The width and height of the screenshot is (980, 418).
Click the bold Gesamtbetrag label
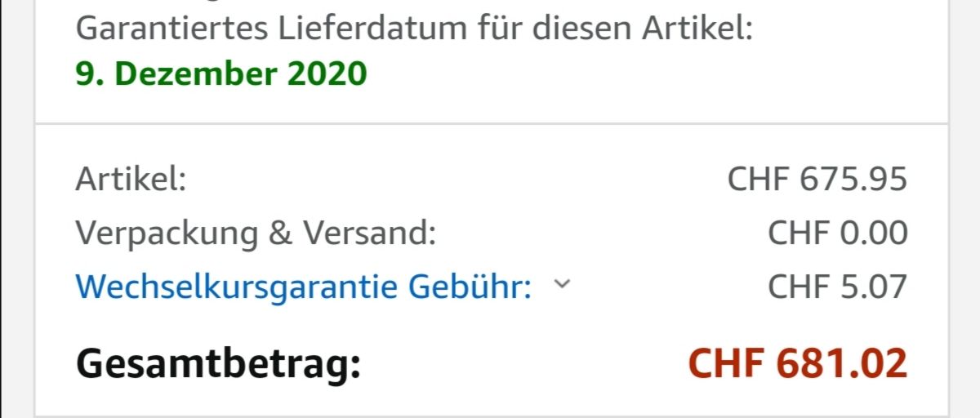click(x=218, y=363)
